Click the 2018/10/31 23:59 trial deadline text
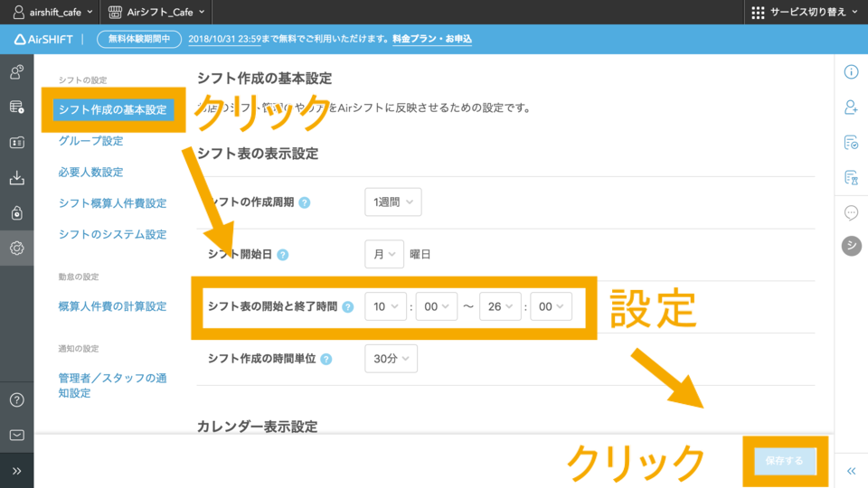 click(x=224, y=39)
